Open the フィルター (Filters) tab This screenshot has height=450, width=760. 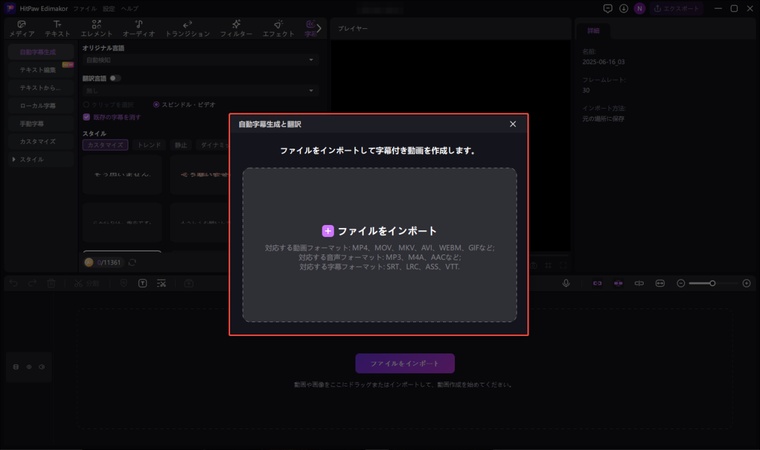coord(236,29)
